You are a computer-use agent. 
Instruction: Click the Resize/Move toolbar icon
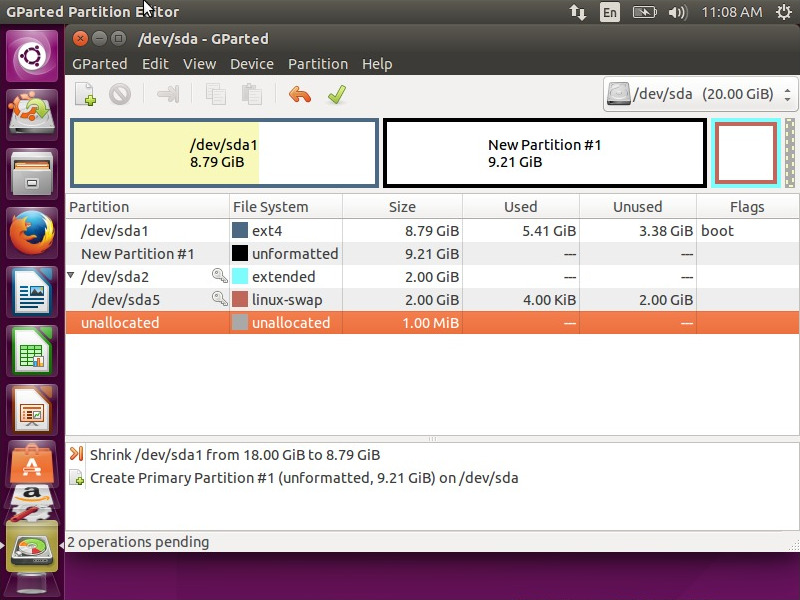[168, 94]
